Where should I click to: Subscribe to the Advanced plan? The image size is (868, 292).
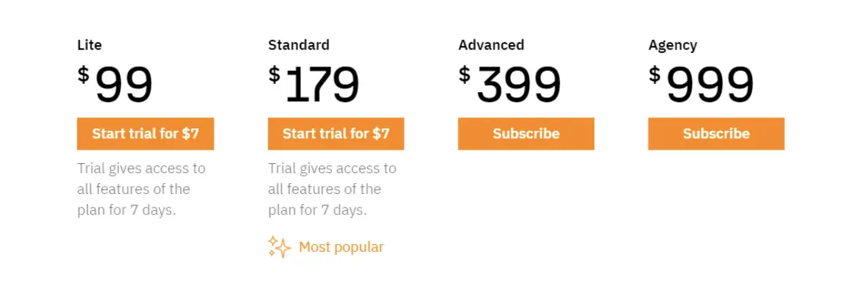click(526, 134)
